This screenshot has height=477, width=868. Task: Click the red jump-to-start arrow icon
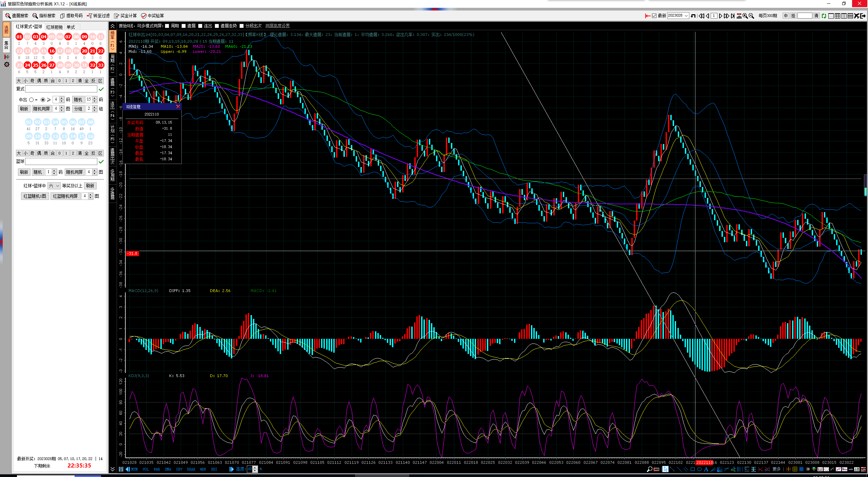648,16
